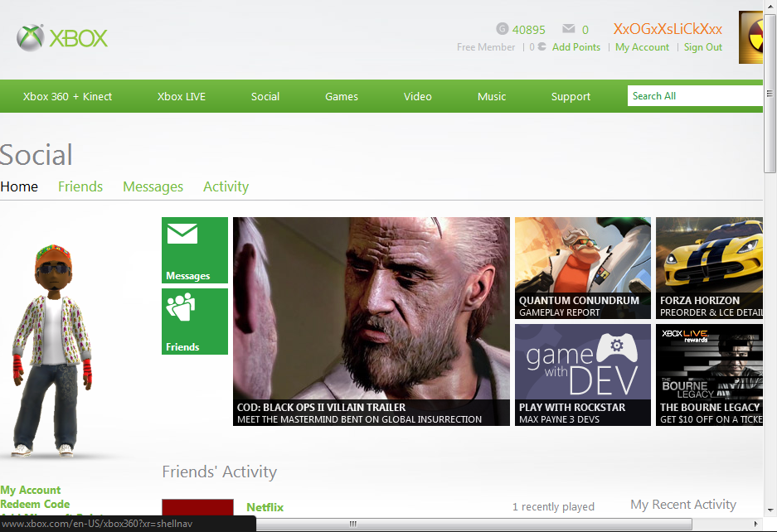Open the Video menu
This screenshot has height=532, width=777.
[418, 97]
